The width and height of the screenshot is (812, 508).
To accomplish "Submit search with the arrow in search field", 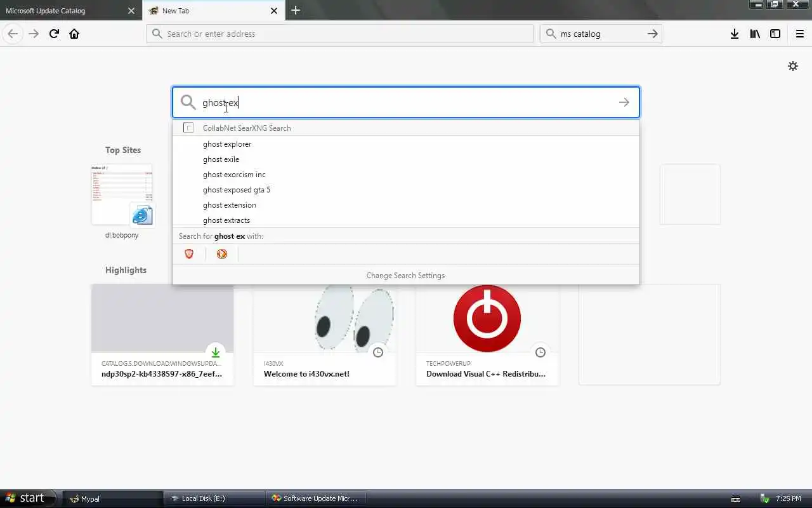I will click(x=624, y=102).
